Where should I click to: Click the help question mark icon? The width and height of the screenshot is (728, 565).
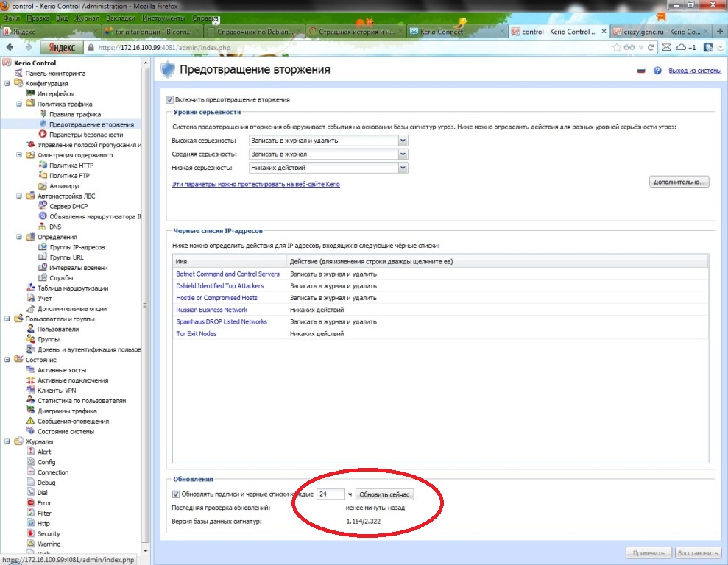(x=657, y=71)
